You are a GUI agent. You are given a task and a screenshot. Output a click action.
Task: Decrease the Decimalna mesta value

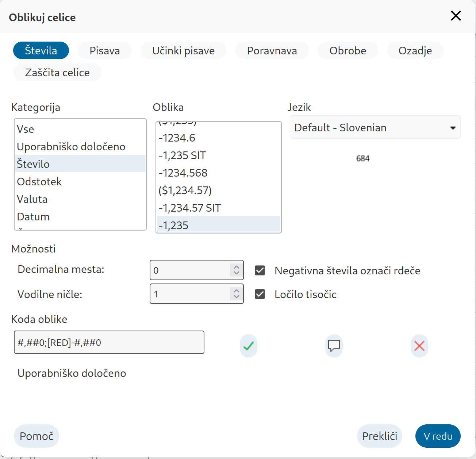point(237,273)
